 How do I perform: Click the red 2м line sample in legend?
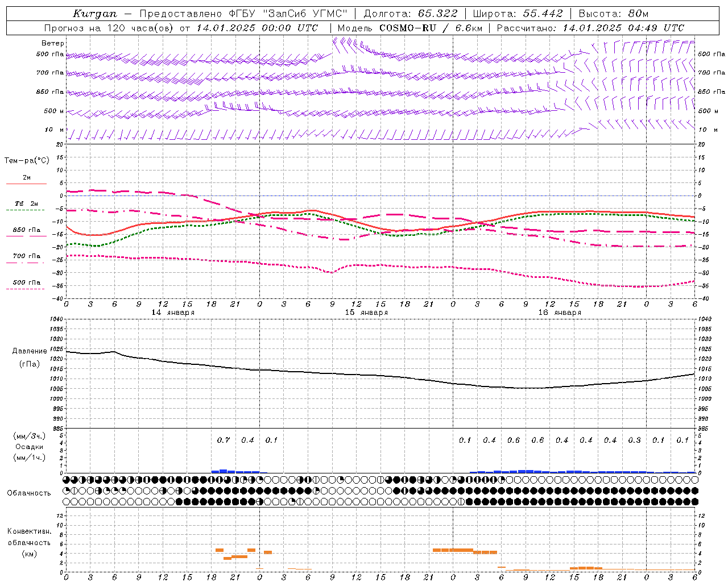tap(26, 184)
